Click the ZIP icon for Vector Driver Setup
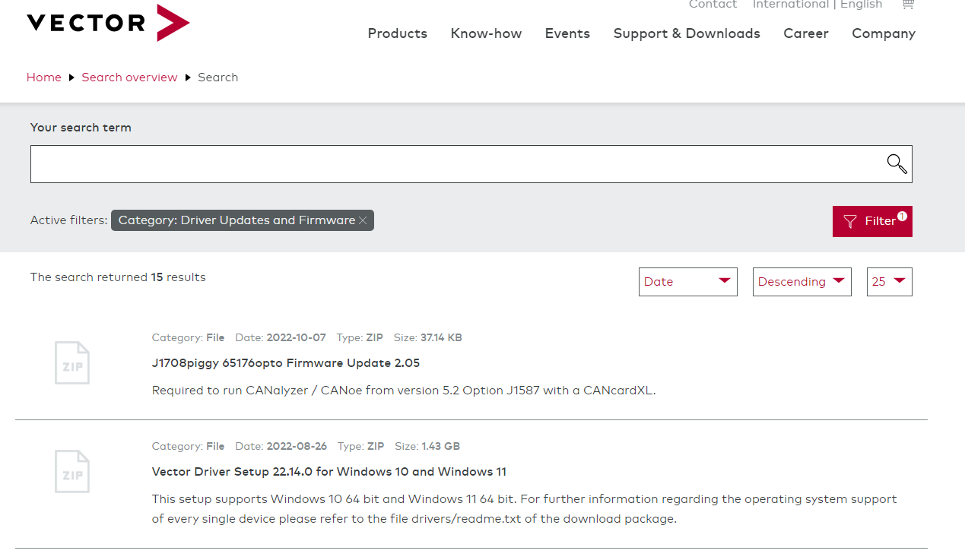Screen dimensions: 965x560 point(72,471)
